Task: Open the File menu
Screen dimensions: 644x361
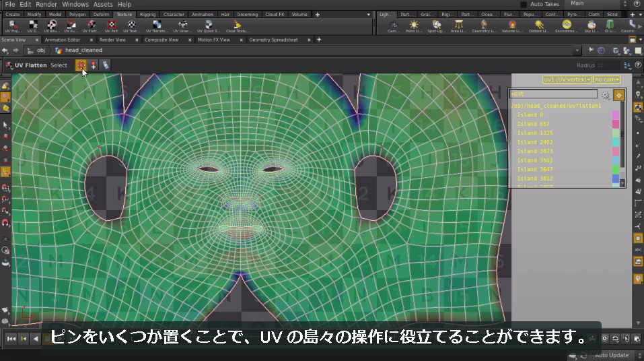Action: click(10, 4)
